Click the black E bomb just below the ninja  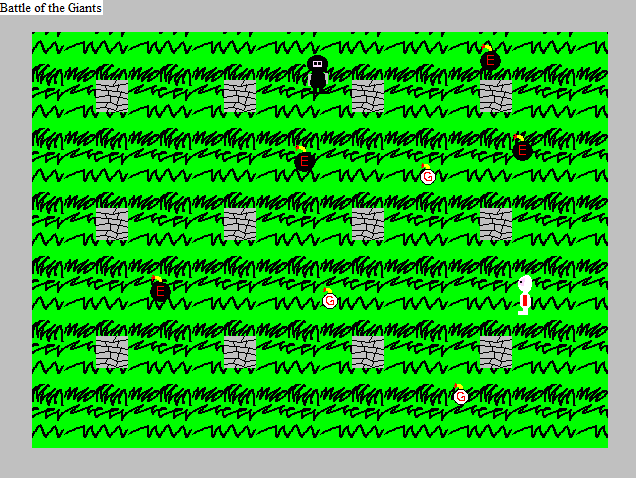pyautogui.click(x=305, y=160)
